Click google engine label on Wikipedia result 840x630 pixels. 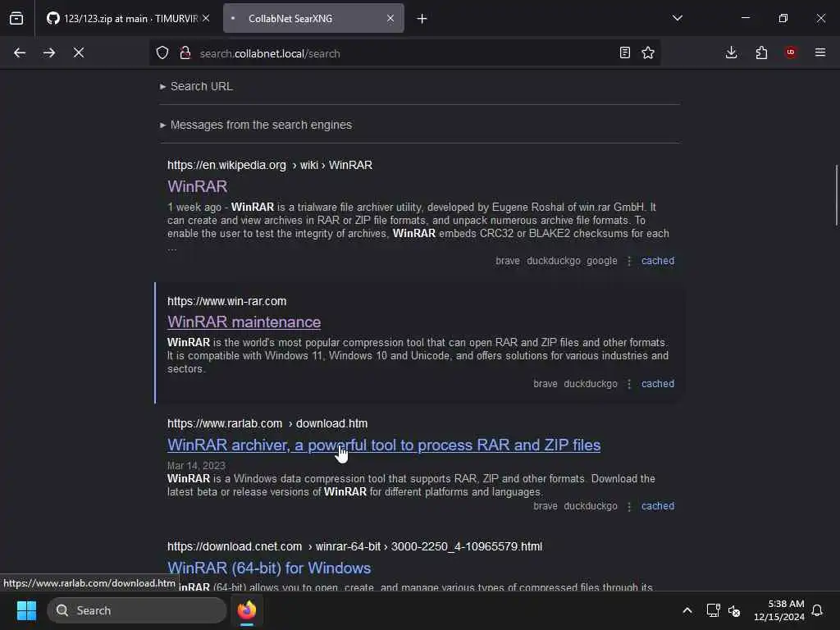[601, 261]
